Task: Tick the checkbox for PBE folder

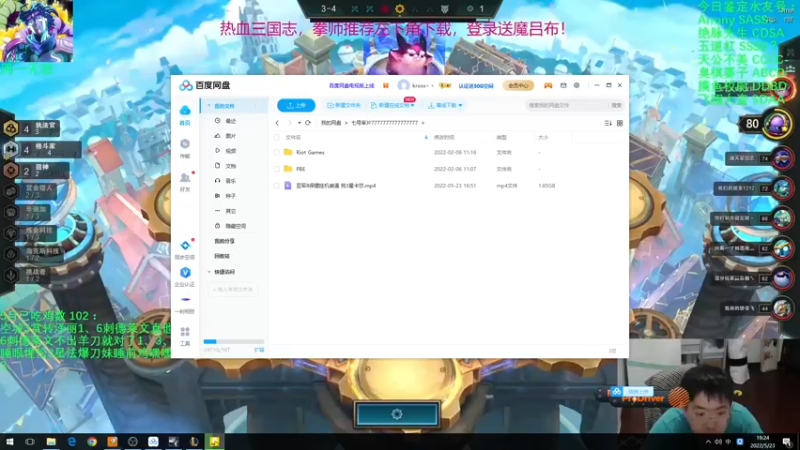Action: pos(277,169)
